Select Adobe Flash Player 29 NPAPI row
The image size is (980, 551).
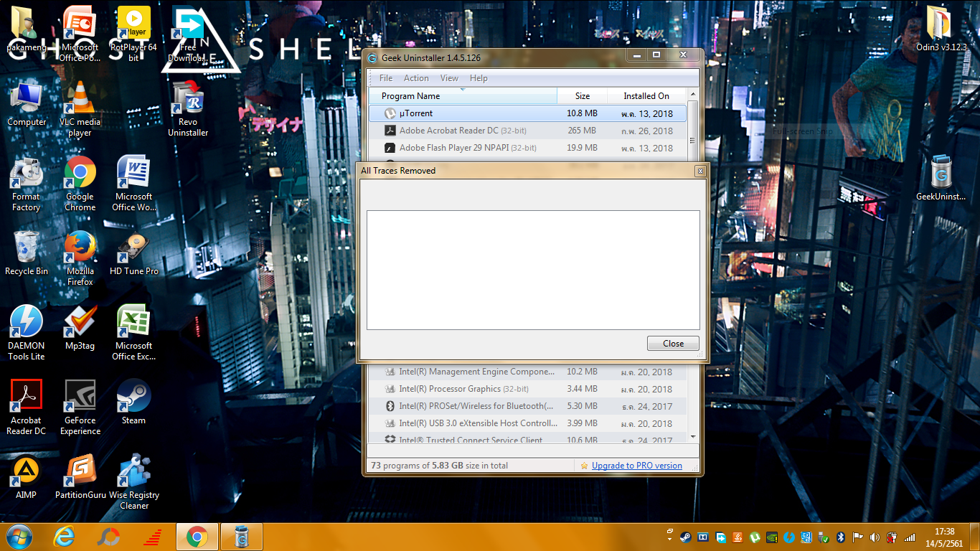tap(527, 148)
